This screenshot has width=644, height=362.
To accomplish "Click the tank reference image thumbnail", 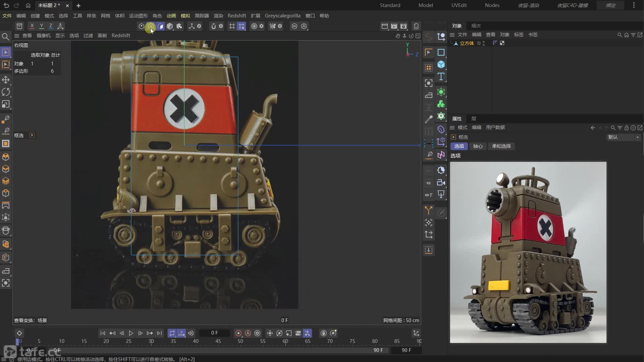I will click(x=528, y=252).
